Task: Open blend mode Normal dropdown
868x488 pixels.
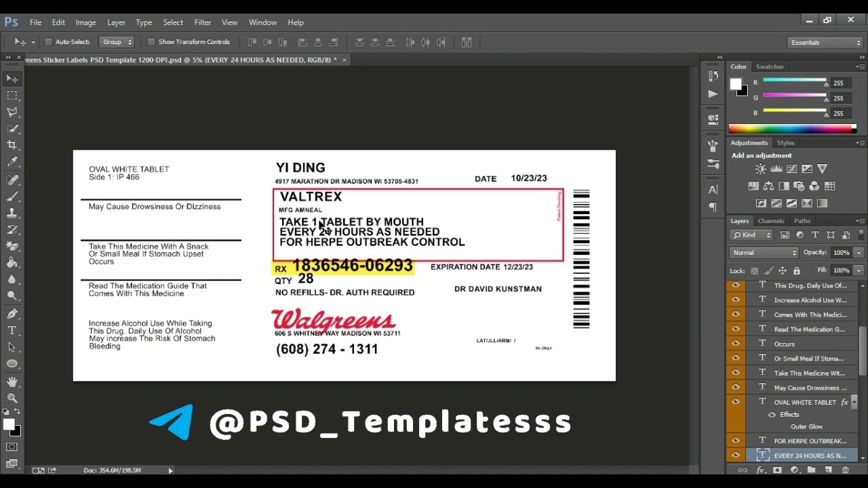Action: tap(765, 253)
